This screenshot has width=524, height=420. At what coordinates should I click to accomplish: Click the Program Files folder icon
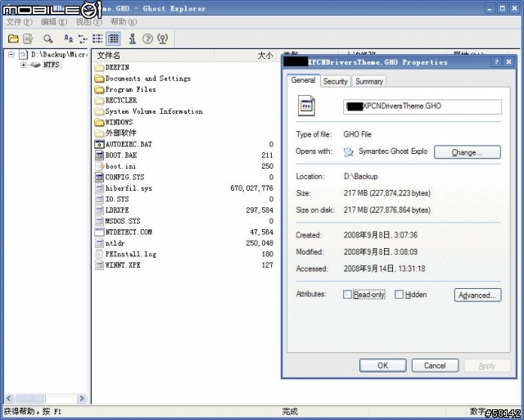coord(99,89)
